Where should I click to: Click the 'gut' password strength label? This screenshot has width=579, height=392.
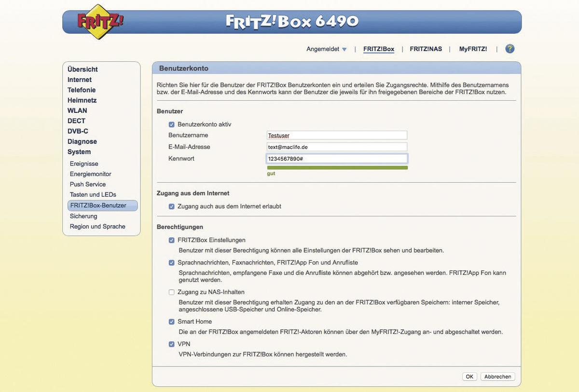(271, 174)
